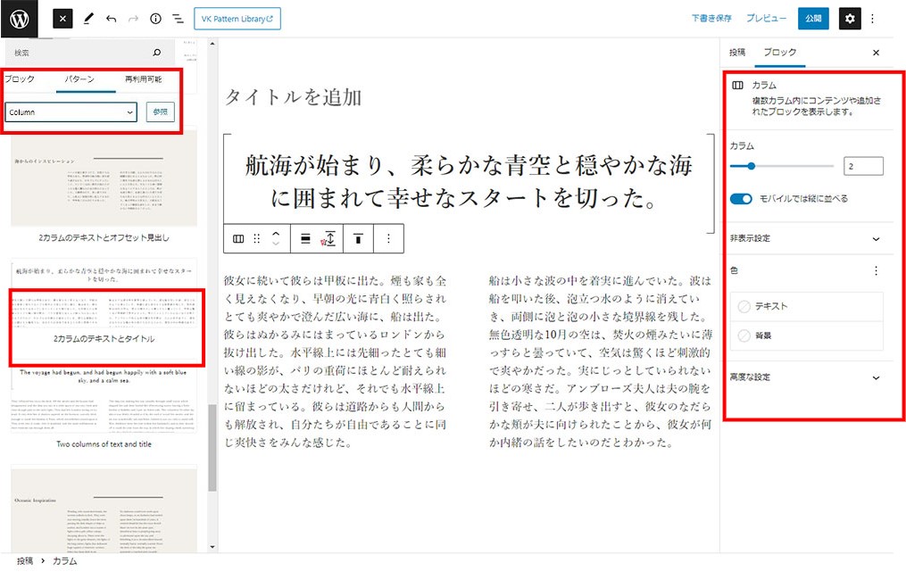Change vertical alignment in block toolbar
The height and width of the screenshot is (588, 906).
pyautogui.click(x=357, y=238)
